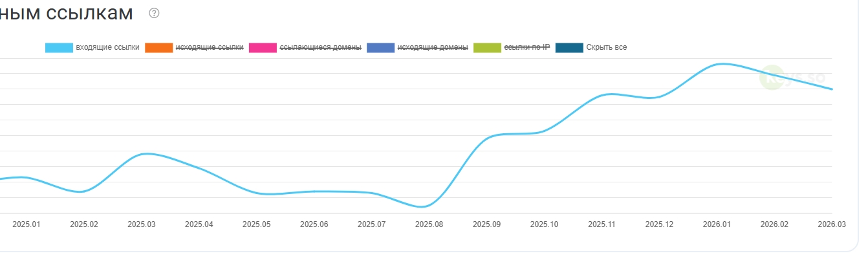Enable the исходящие ссылки series label
868x271 pixels.
210,47
